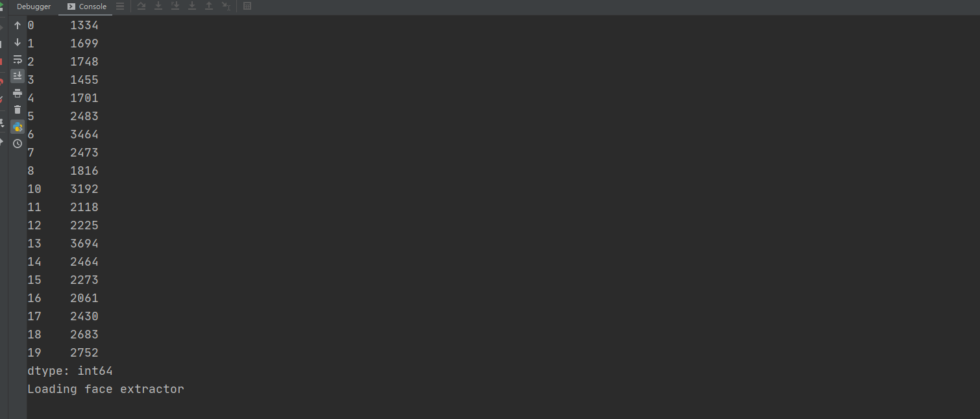Open console history with clock icon
Viewport: 980px width, 419px height.
[x=18, y=144]
